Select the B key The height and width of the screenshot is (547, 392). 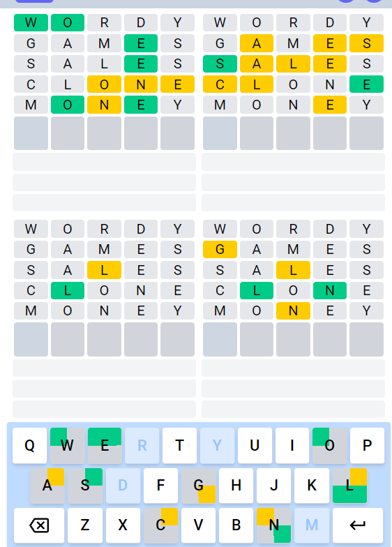[x=236, y=525]
